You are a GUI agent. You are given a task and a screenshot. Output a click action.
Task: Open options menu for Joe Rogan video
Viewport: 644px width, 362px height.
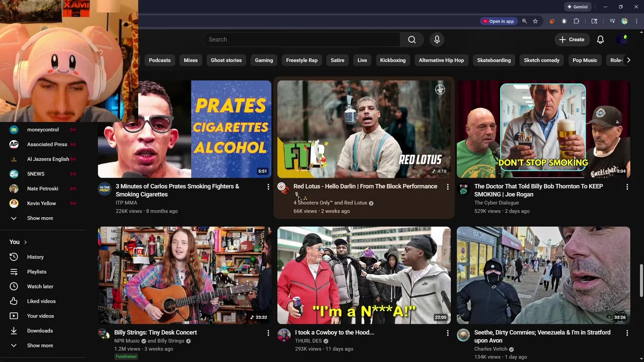(627, 187)
